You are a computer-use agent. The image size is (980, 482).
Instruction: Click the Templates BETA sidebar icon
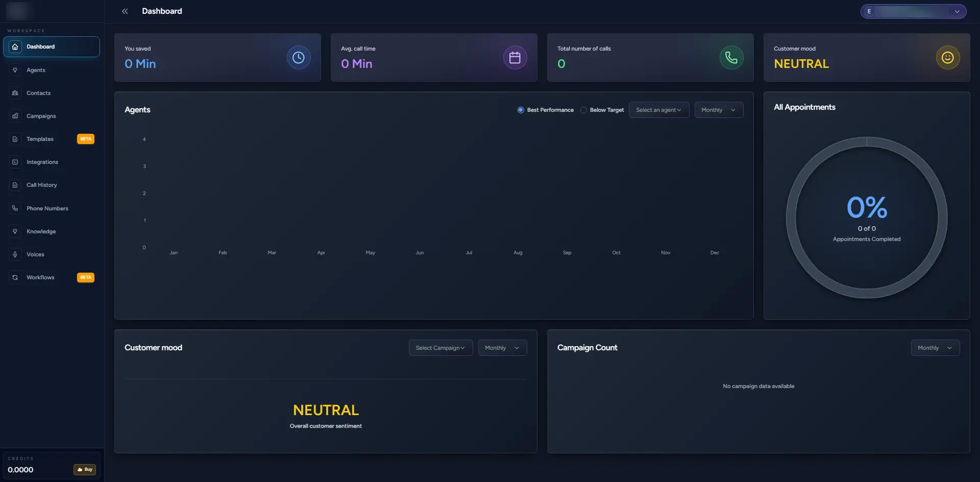point(40,139)
